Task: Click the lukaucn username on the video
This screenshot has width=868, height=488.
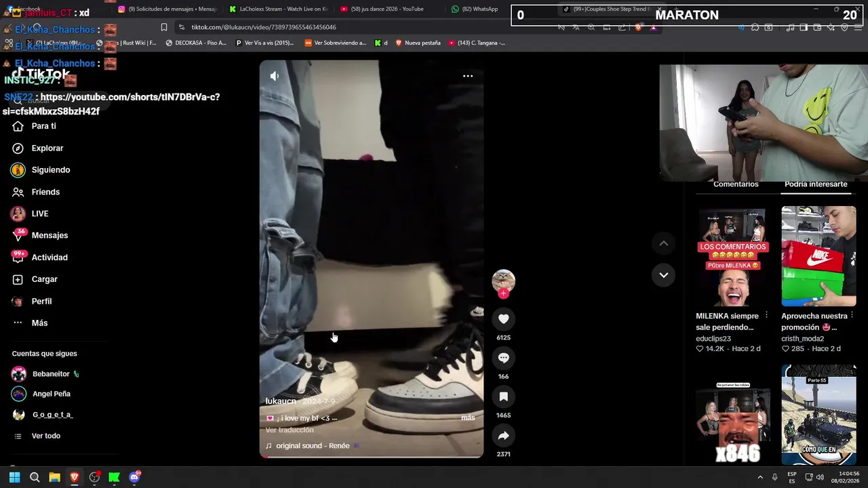Action: click(281, 401)
